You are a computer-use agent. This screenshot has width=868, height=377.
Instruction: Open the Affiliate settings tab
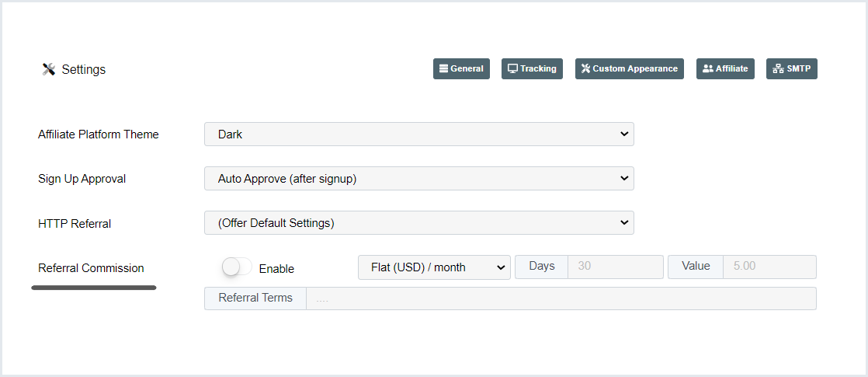725,68
